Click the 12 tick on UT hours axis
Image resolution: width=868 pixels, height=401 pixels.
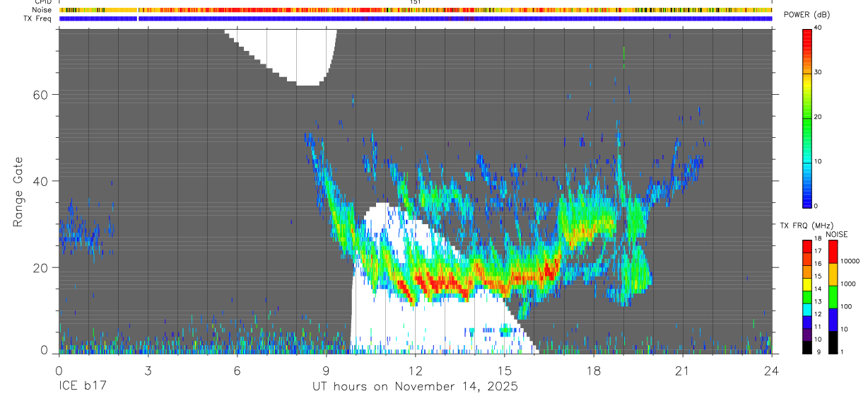pos(416,371)
